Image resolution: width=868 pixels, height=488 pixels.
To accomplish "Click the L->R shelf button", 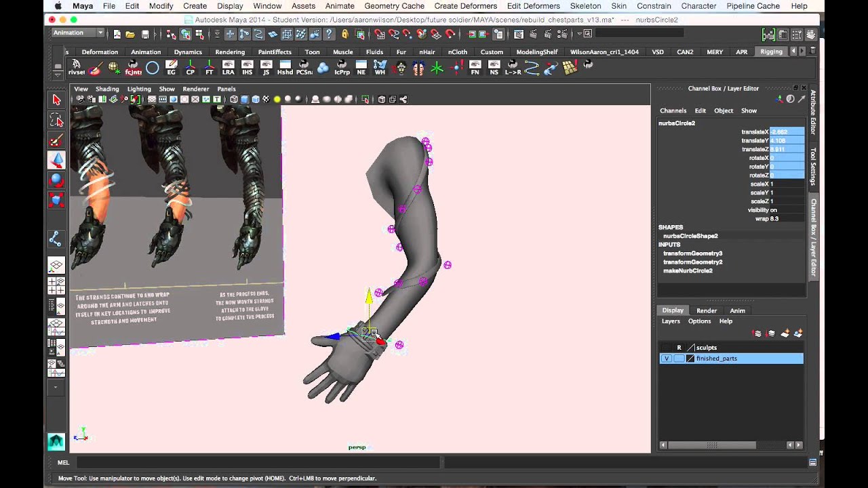I will click(x=513, y=67).
